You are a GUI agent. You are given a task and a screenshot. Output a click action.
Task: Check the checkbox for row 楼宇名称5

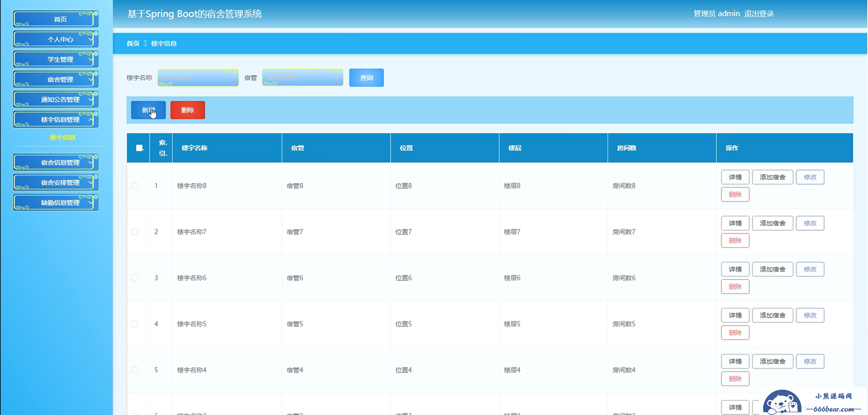135,324
